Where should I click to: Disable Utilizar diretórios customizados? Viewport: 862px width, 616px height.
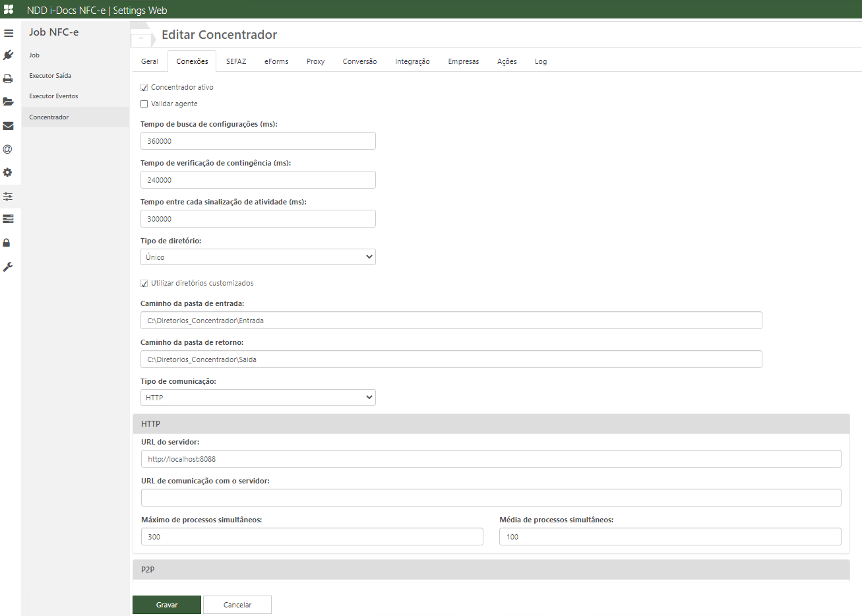pos(144,283)
